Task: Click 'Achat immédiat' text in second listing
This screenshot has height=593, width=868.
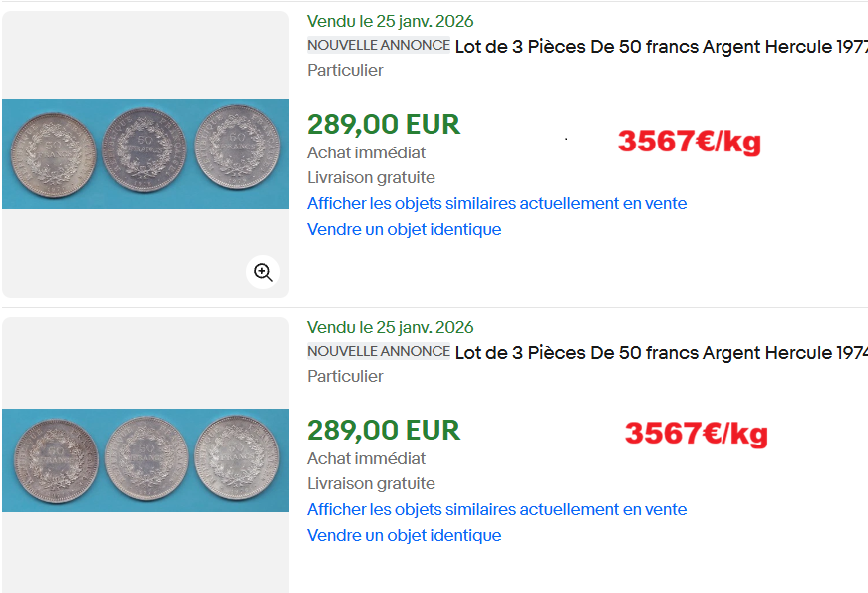Action: (366, 458)
